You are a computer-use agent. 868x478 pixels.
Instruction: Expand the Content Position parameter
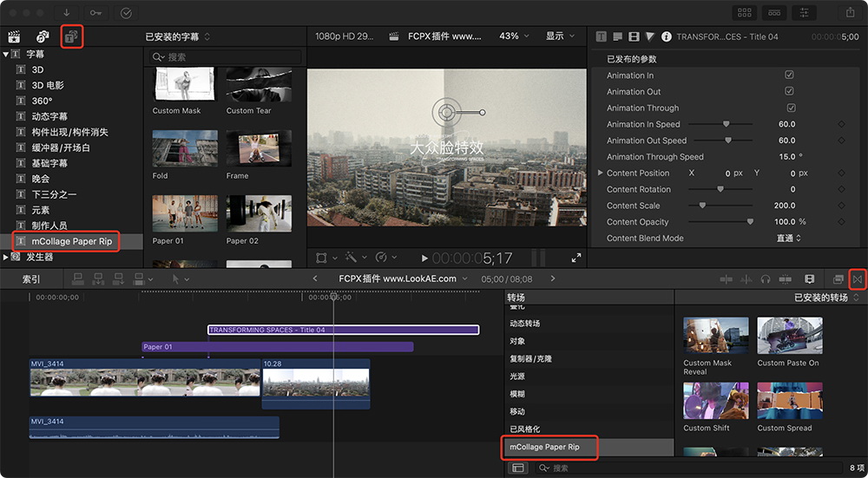click(x=600, y=173)
